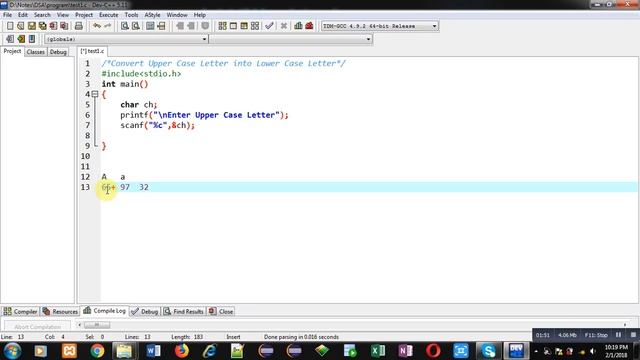Click the red Delete Profiling Information icon
The width and height of the screenshot is (640, 360).
point(309,26)
